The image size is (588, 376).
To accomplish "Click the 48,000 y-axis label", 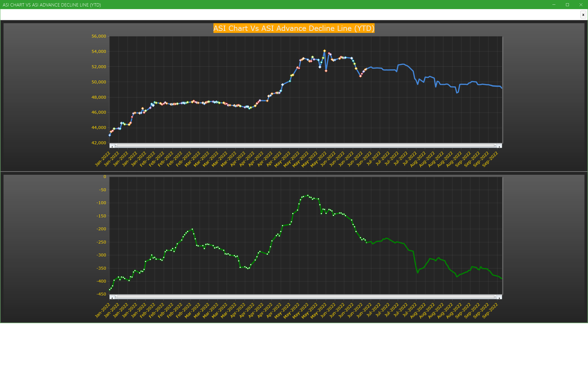I will pos(99,97).
